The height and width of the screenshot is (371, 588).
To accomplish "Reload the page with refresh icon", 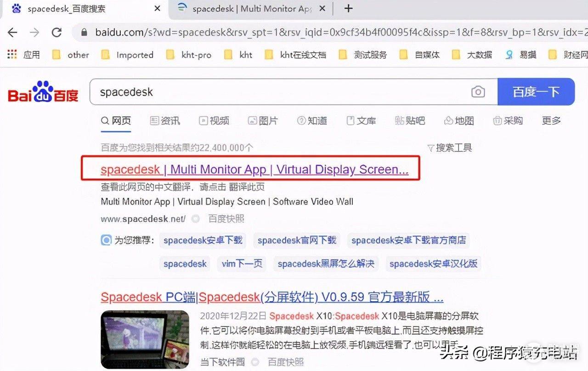I will click(57, 32).
